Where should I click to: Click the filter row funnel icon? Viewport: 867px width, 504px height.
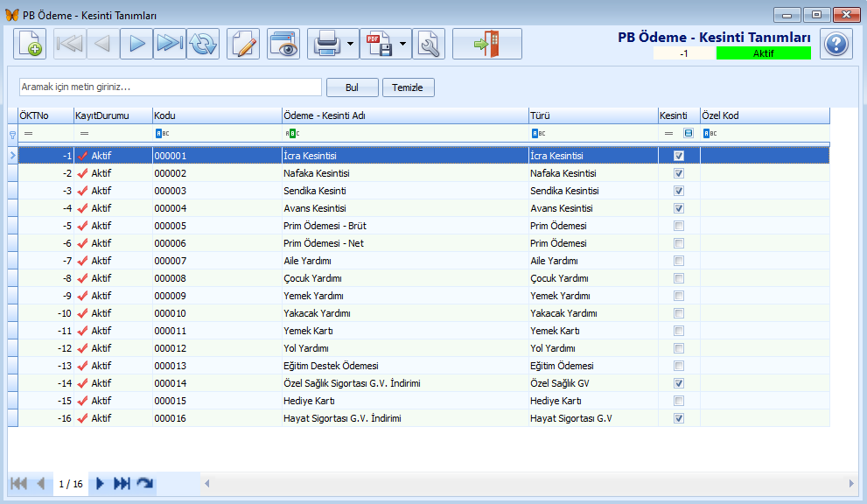coord(13,135)
